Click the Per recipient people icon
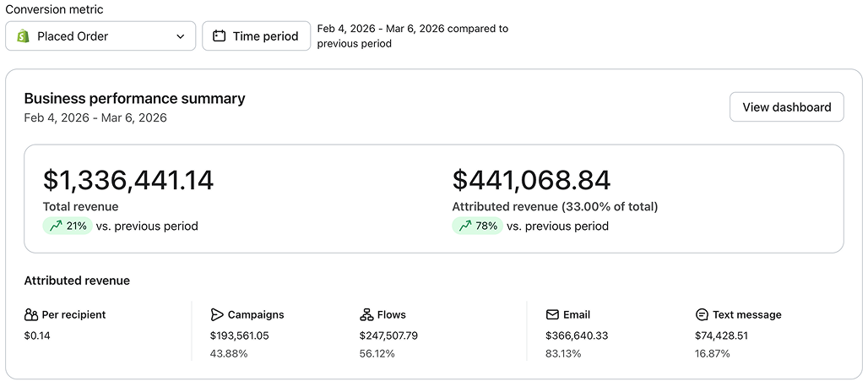Viewport: 868px width, 387px height. 31,314
